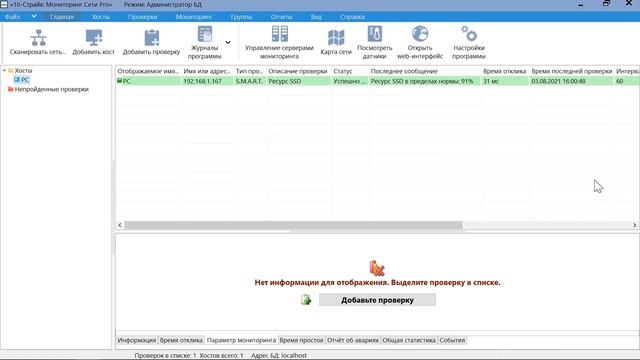Click the right arrow of horizontal scrollbar
Screen dimensions: 640x360
(x=635, y=225)
